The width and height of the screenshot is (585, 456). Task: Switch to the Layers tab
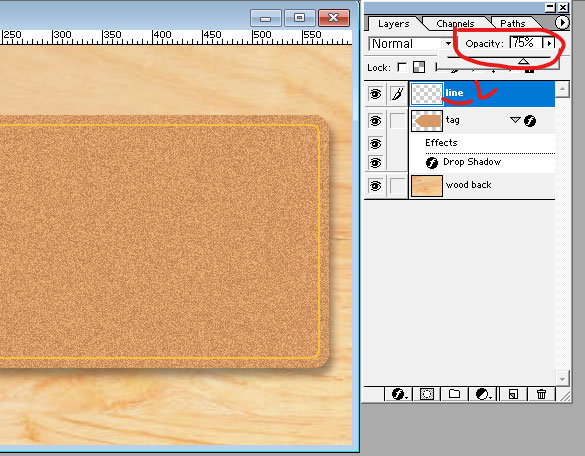[393, 24]
